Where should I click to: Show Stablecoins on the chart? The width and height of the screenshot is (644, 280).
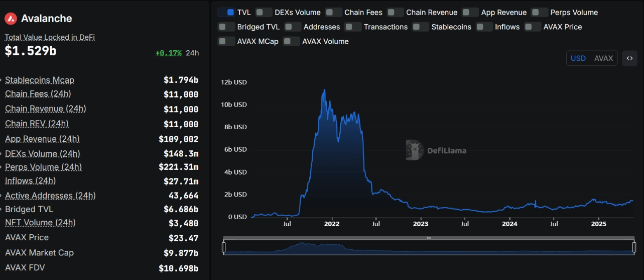(421, 27)
